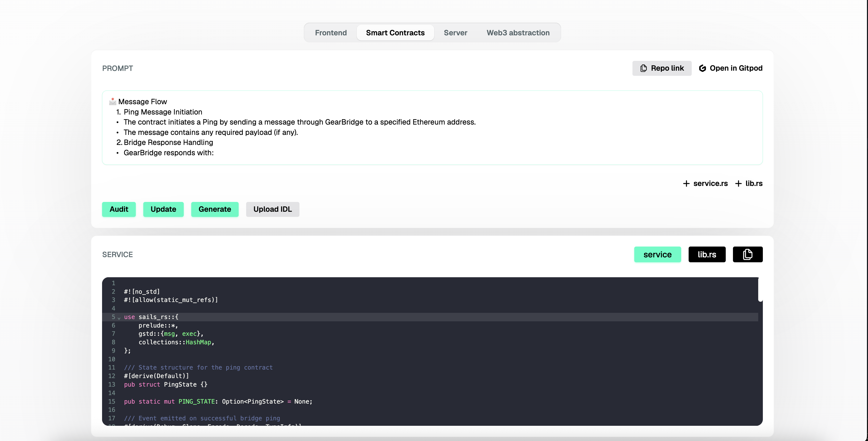
Task: Click inside the prompt text area
Action: [432, 127]
